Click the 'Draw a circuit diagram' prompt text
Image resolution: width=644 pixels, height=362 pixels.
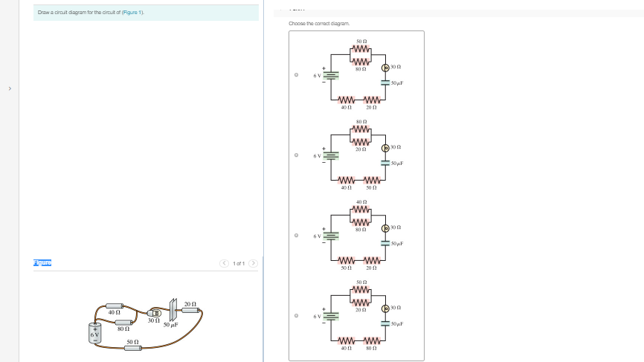tap(91, 13)
